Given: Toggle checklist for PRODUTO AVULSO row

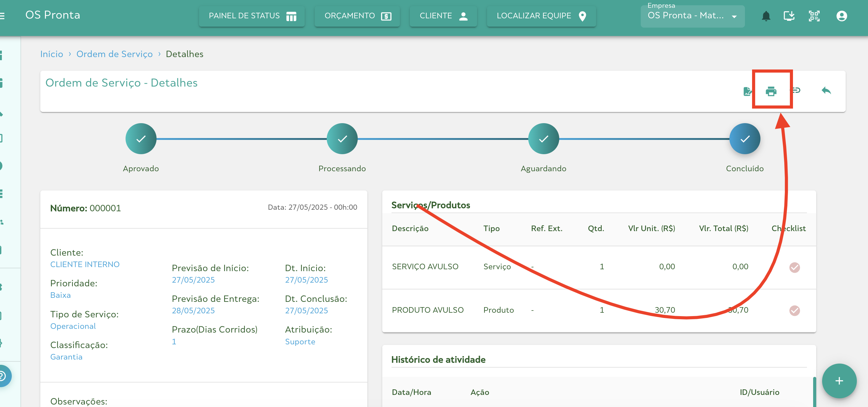Looking at the screenshot, I should pyautogui.click(x=794, y=310).
